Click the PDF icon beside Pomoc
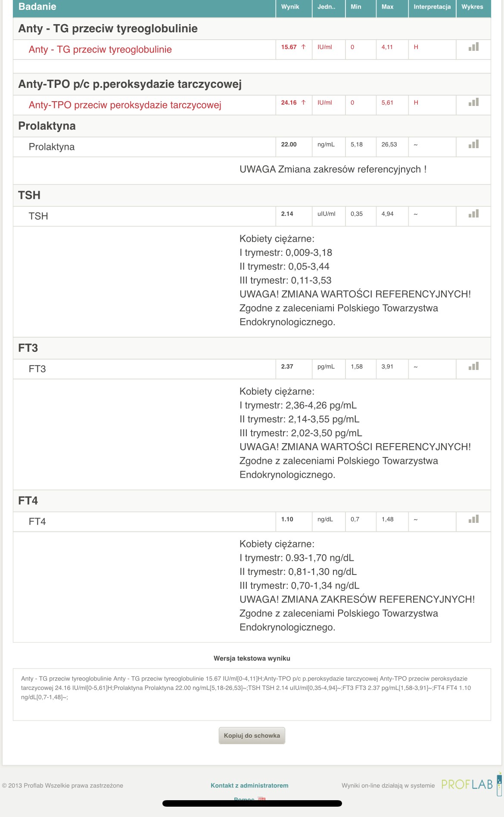 tap(262, 799)
